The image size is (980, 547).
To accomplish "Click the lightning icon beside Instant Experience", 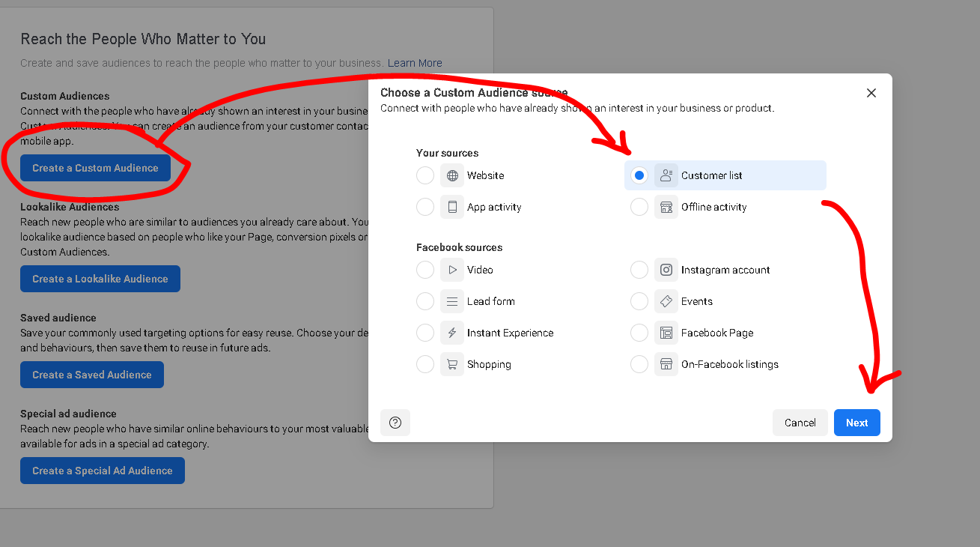I will (x=452, y=333).
